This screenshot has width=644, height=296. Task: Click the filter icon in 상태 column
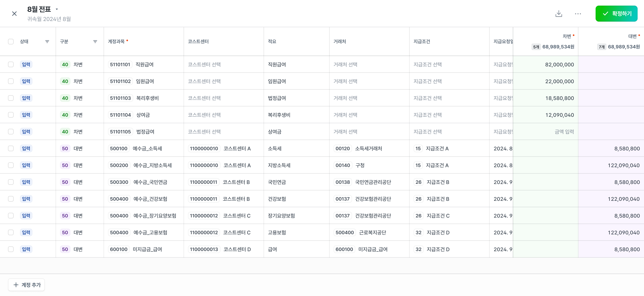coord(47,42)
